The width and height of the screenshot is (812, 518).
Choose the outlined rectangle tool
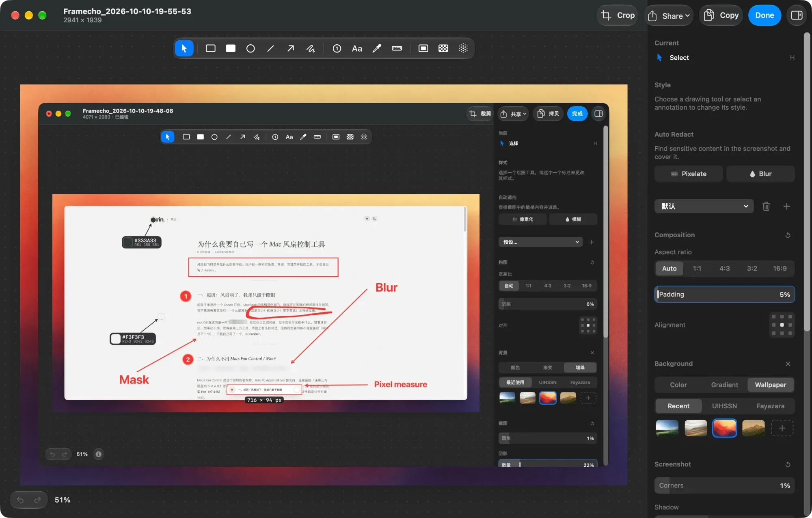210,48
